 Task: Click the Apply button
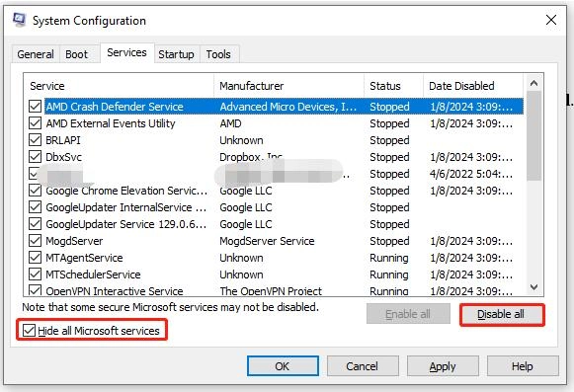(x=443, y=366)
